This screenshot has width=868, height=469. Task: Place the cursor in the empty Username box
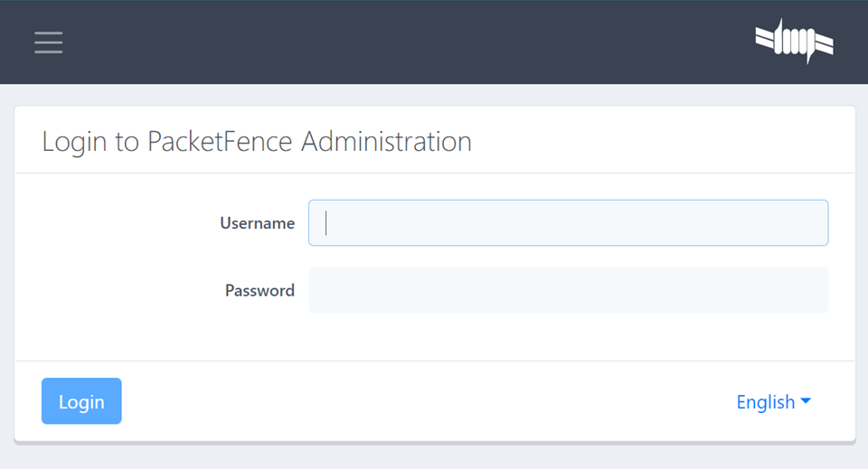[568, 223]
